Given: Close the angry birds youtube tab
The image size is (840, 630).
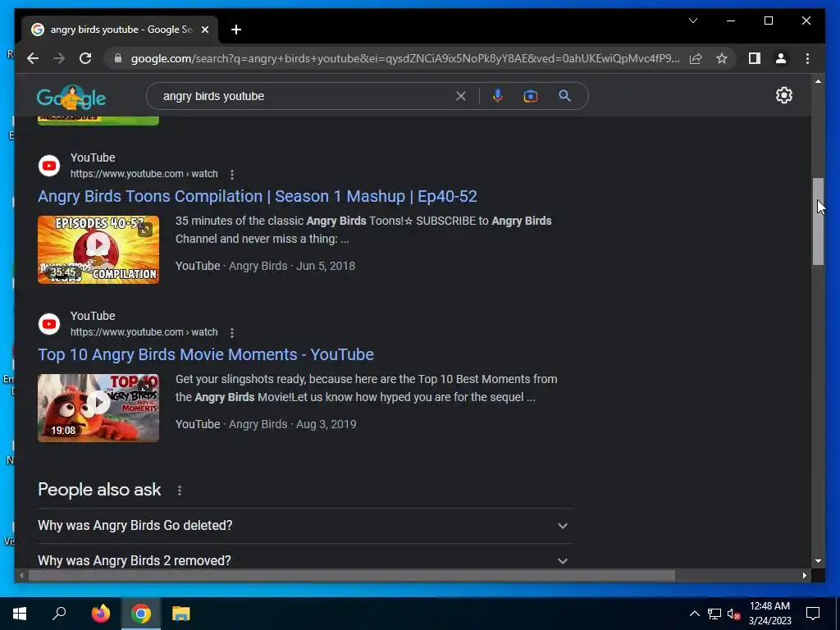Looking at the screenshot, I should pos(204,30).
